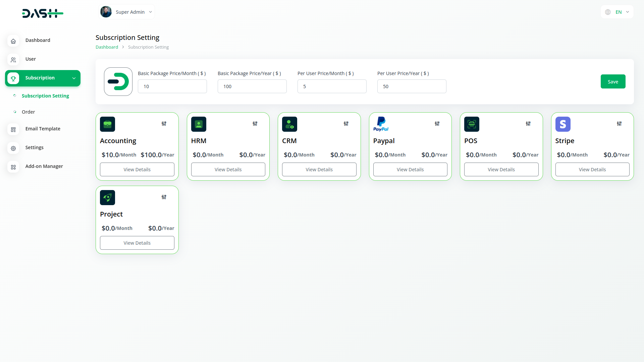Screen dimensions: 644x362
Task: Expand the Super Admin profile dropdown
Action: [151, 12]
